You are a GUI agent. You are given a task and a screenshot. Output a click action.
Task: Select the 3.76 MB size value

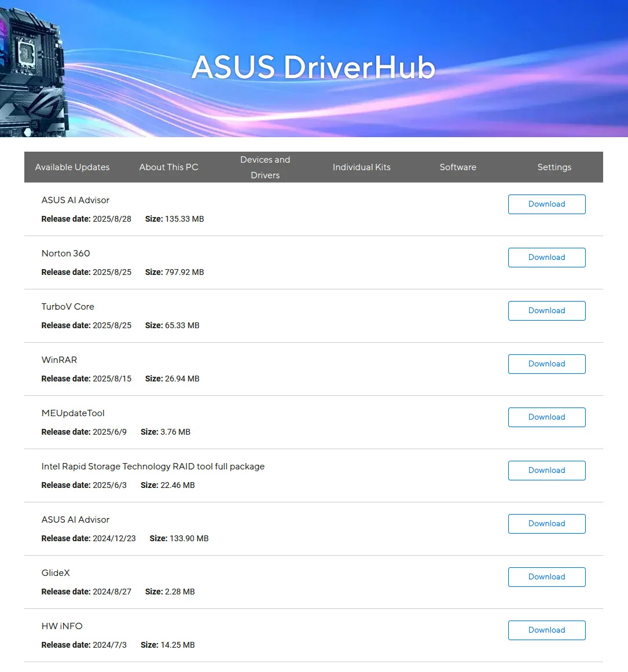pyautogui.click(x=175, y=432)
